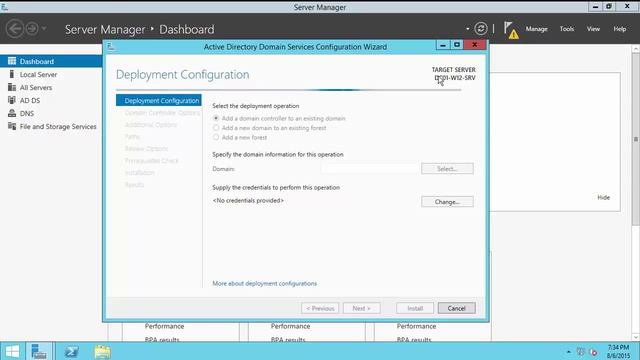640x360 pixels.
Task: Click the AD DS icon
Action: [12, 100]
